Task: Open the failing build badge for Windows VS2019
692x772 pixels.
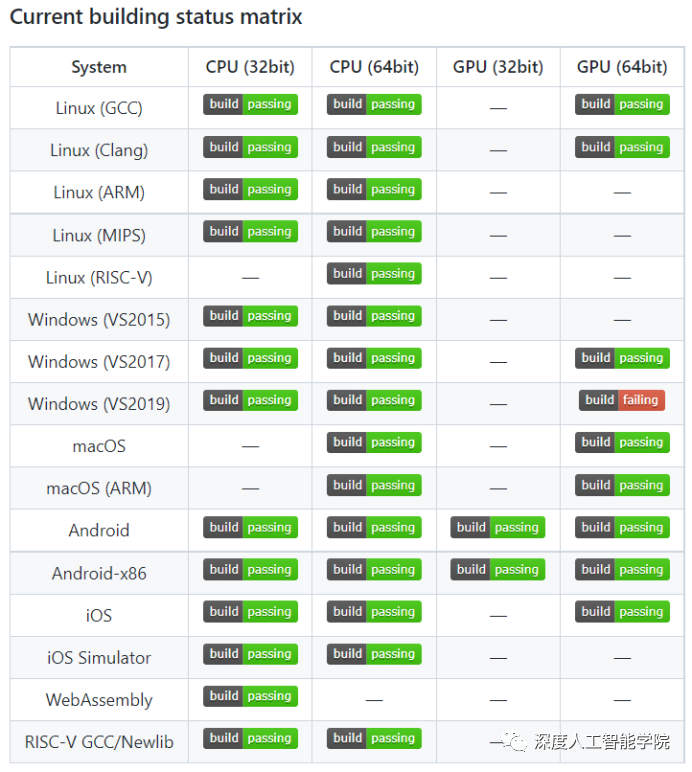Action: (x=622, y=400)
